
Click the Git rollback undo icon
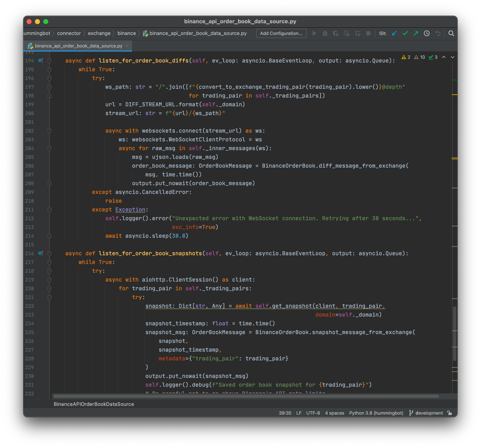coord(438,33)
